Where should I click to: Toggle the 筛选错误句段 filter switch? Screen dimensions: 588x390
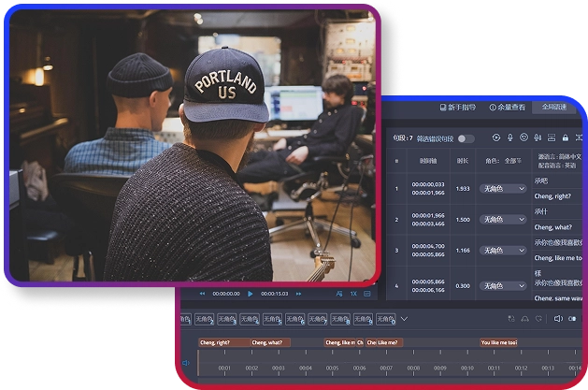(465, 138)
